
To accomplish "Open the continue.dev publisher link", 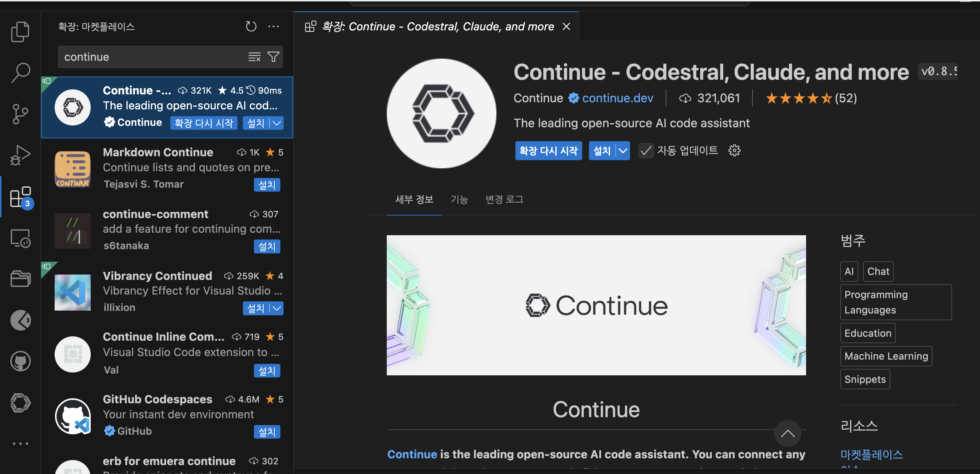I will 617,98.
